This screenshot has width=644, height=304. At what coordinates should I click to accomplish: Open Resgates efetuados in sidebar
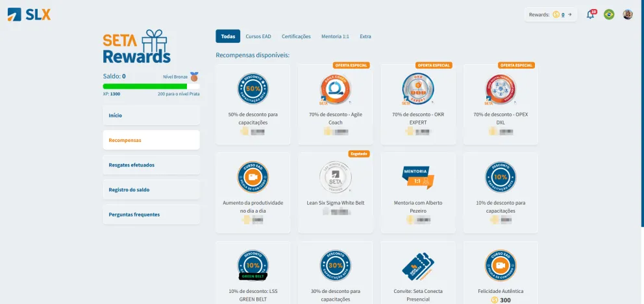coord(151,165)
